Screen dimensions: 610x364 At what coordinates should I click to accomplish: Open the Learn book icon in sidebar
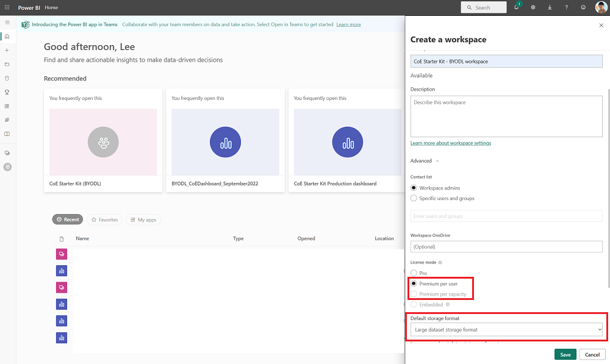(x=7, y=134)
